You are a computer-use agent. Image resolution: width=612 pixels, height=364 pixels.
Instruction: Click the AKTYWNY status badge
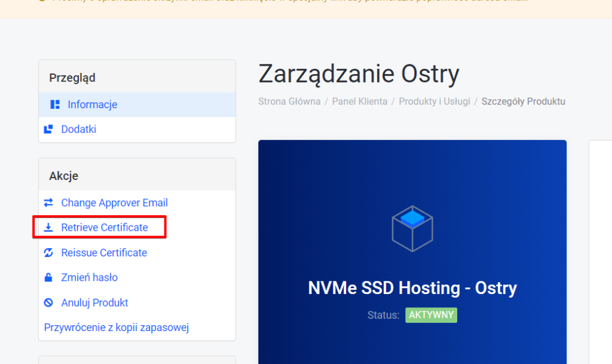pos(432,315)
